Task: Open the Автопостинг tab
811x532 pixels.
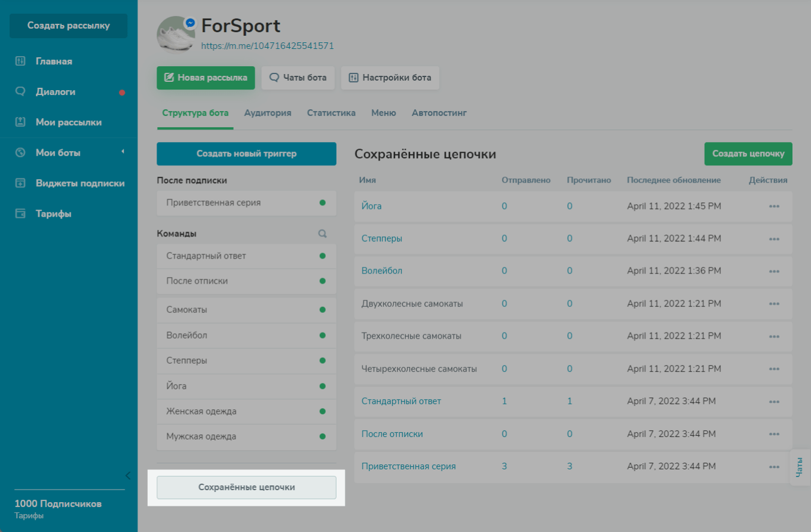Action: coord(439,113)
